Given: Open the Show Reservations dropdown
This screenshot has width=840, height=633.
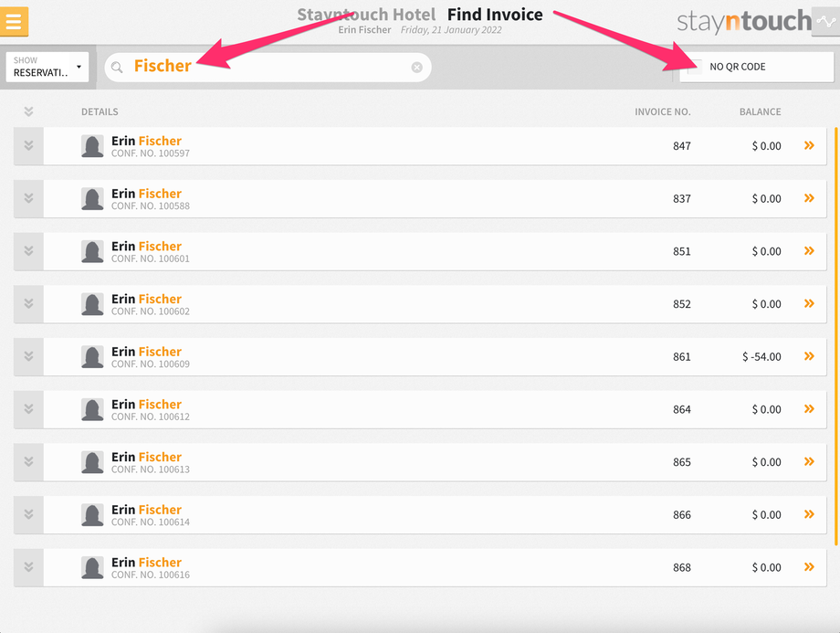Looking at the screenshot, I should click(x=47, y=67).
